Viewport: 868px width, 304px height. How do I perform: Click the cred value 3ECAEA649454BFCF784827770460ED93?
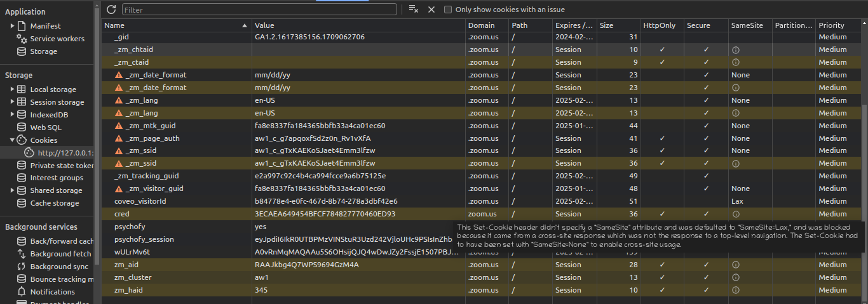325,214
